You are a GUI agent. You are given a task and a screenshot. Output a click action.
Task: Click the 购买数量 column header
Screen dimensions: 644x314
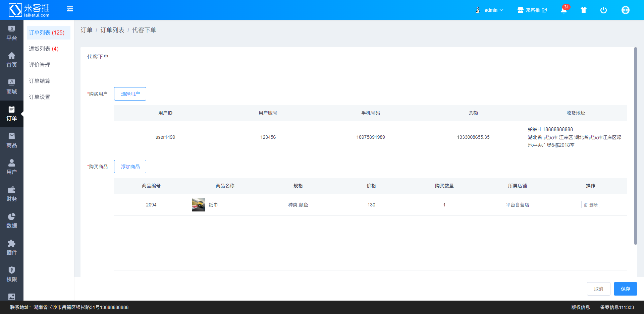coord(444,186)
